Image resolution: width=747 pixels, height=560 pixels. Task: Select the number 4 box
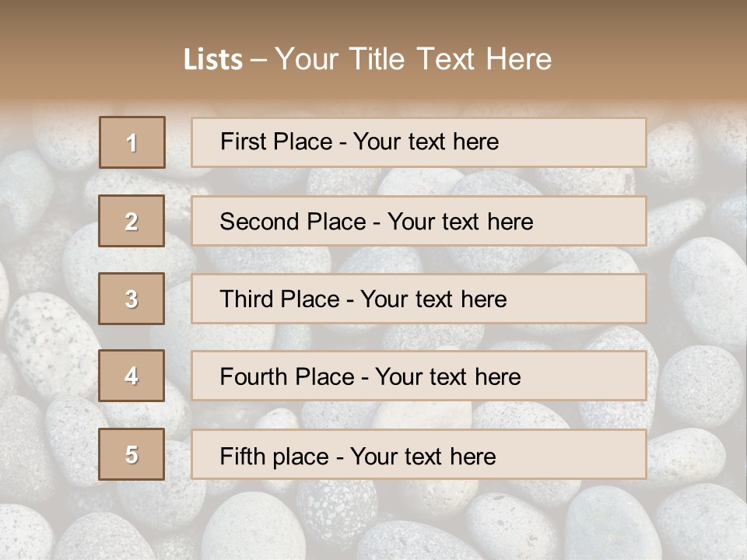pos(132,376)
